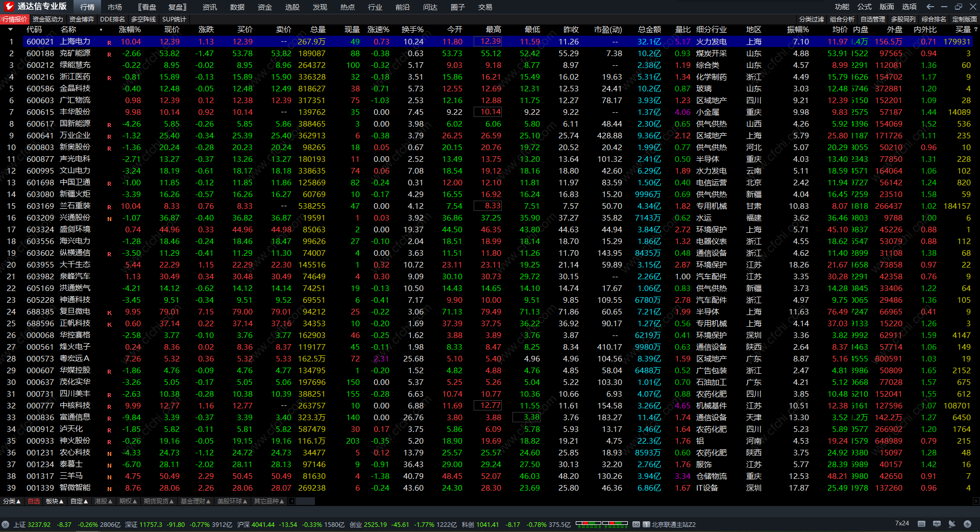The image size is (980, 532).
Task: Switch to the 资金驱动力 tab
Action: pos(48,19)
